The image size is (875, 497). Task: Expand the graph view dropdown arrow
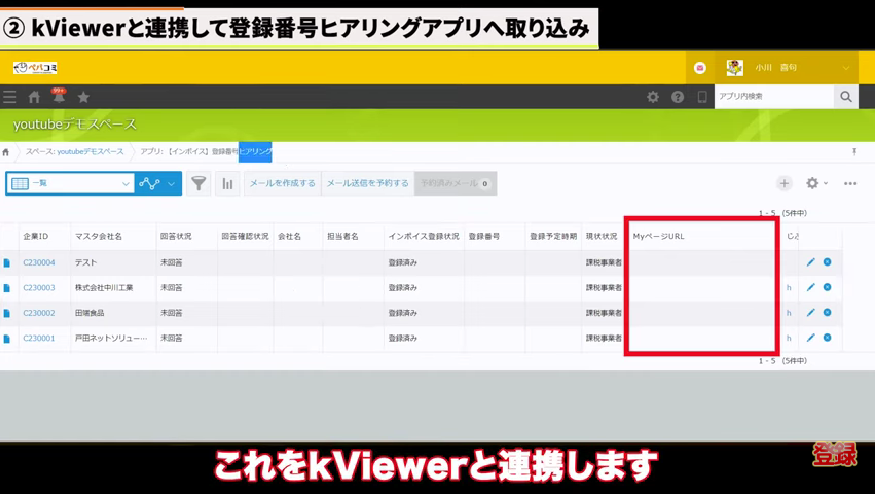point(171,184)
